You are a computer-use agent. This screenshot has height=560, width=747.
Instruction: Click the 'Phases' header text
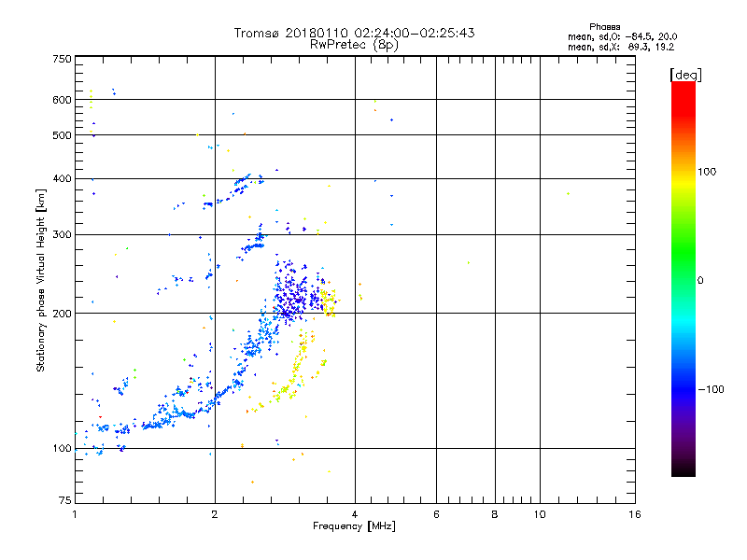pyautogui.click(x=604, y=27)
